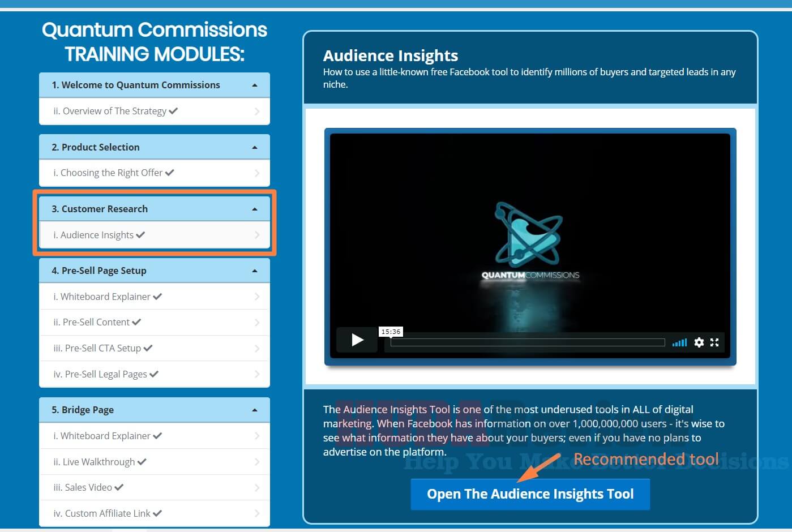Open Choosing the Right Offer lesson

click(155, 173)
